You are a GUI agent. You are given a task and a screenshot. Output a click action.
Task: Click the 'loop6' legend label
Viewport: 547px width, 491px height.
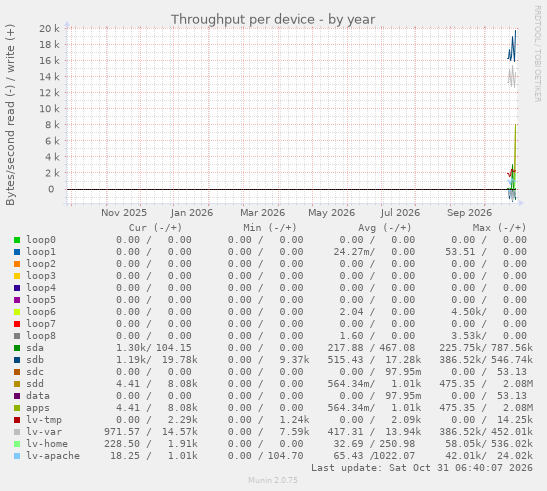coord(41,312)
